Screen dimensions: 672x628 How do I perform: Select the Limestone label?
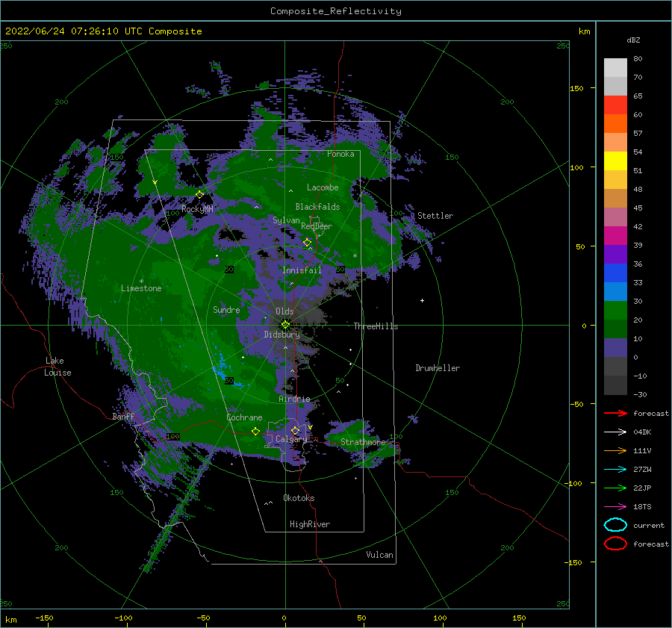tap(141, 288)
